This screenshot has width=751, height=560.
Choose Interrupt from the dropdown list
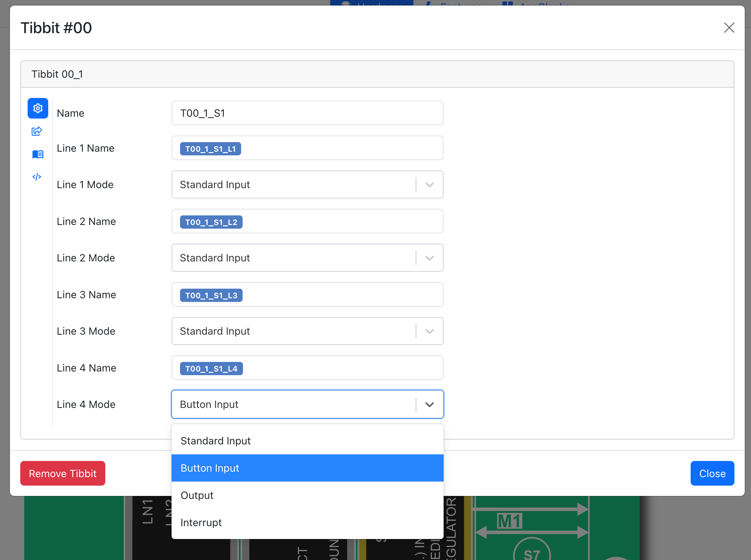pyautogui.click(x=307, y=522)
